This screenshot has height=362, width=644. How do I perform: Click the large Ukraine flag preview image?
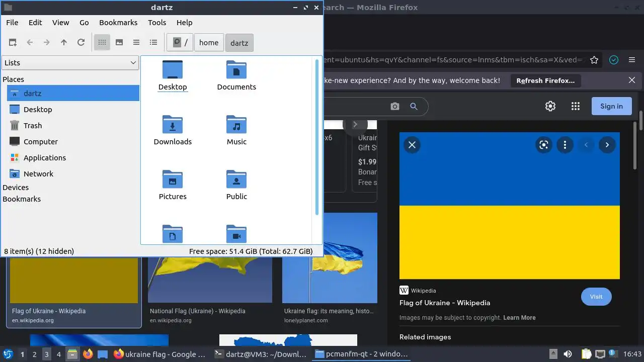click(510, 206)
